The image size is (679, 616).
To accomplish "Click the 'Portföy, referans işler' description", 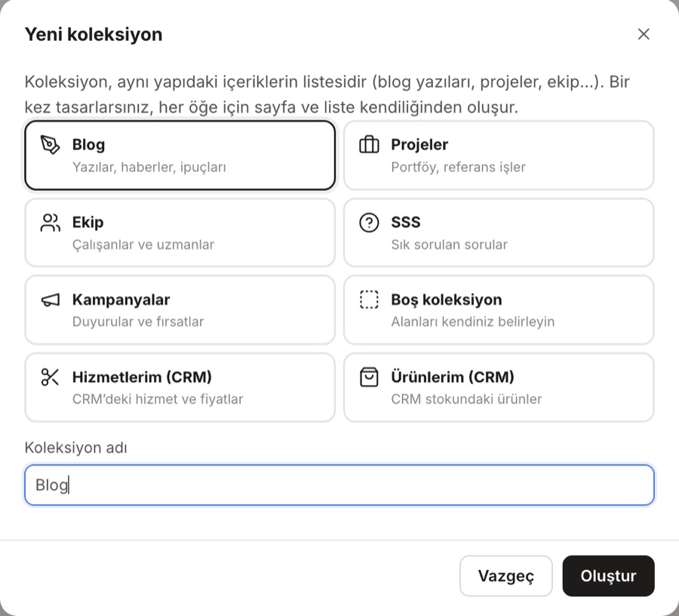I will [458, 168].
